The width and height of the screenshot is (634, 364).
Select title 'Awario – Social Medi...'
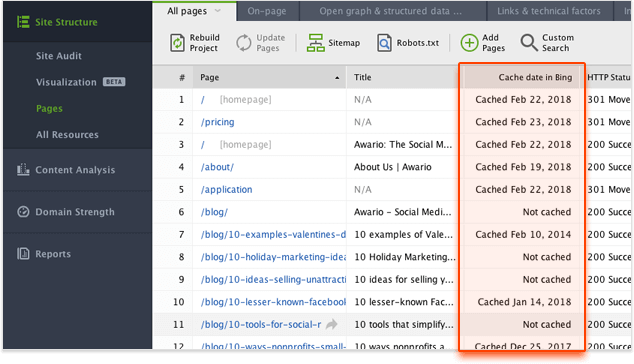pos(402,212)
